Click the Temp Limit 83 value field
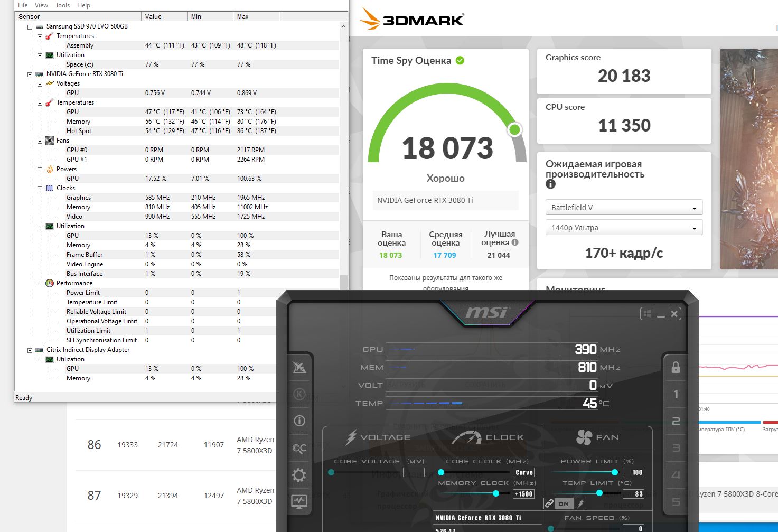 click(633, 494)
